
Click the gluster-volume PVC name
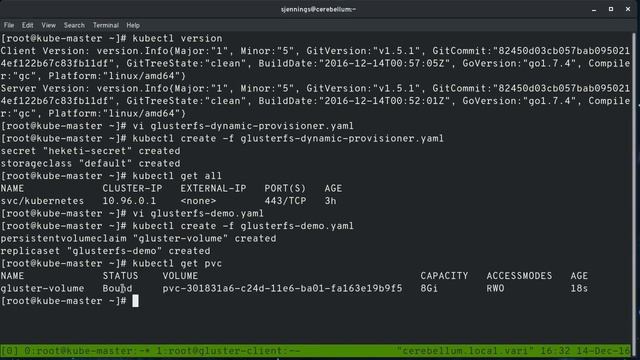pos(42,289)
